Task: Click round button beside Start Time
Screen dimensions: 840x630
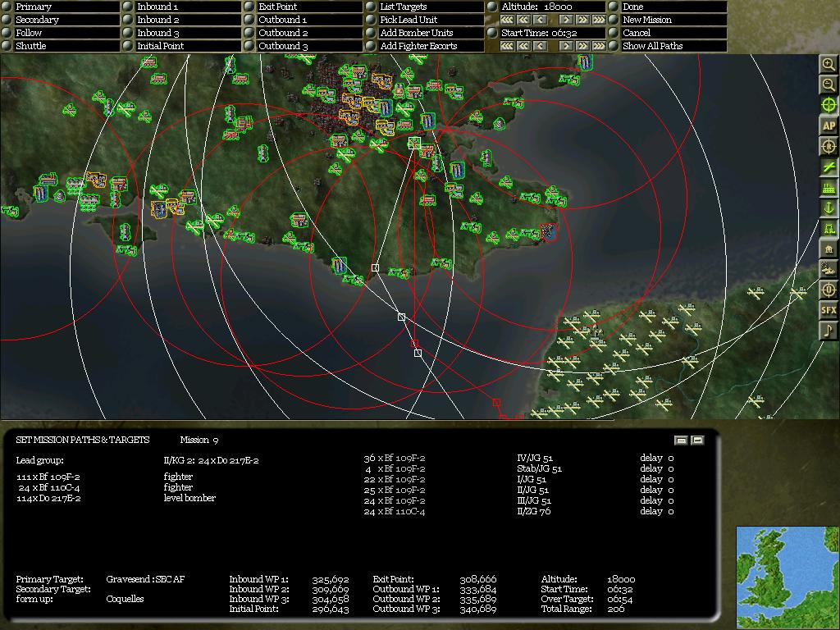Action: click(492, 33)
